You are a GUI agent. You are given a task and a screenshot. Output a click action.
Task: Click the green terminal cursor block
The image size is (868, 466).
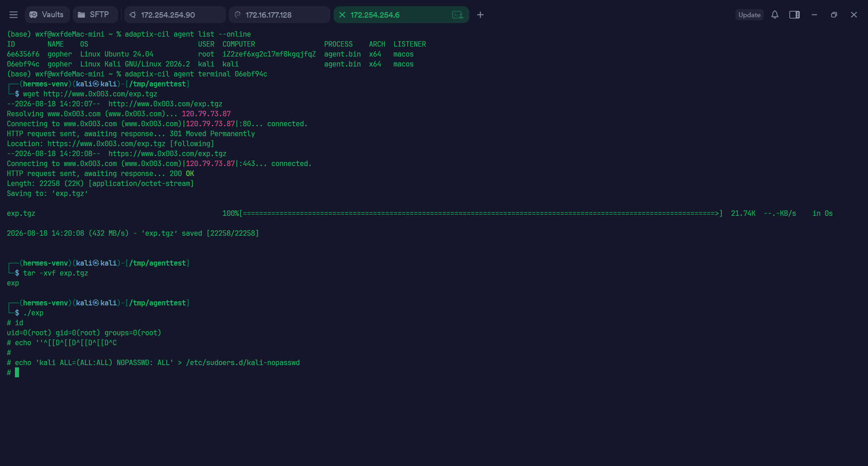click(17, 373)
